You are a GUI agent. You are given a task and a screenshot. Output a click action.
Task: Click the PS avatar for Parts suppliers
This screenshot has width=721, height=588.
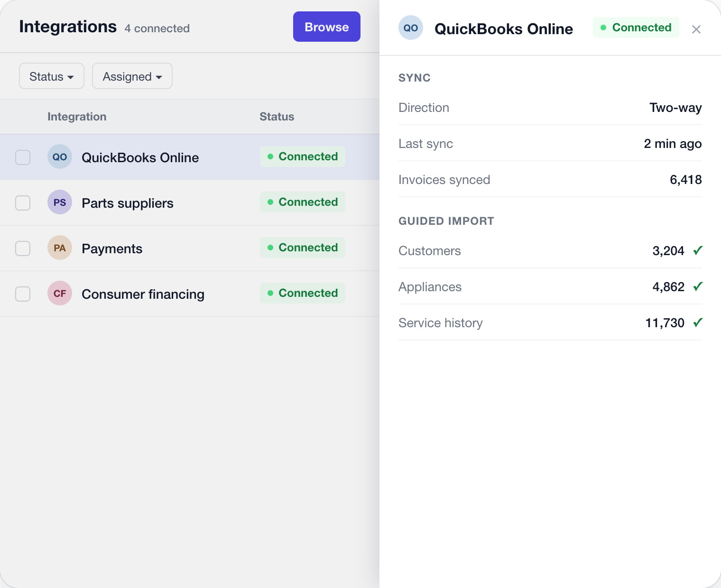click(60, 202)
